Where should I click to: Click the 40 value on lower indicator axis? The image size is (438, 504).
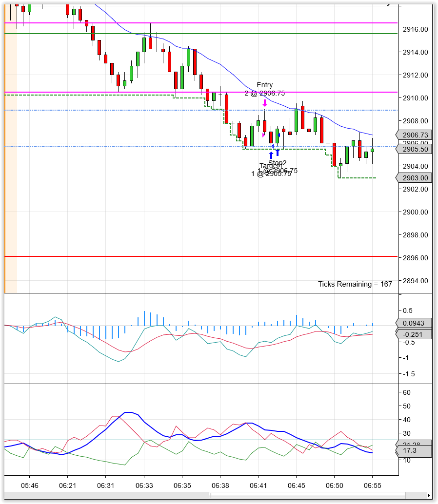(x=406, y=420)
